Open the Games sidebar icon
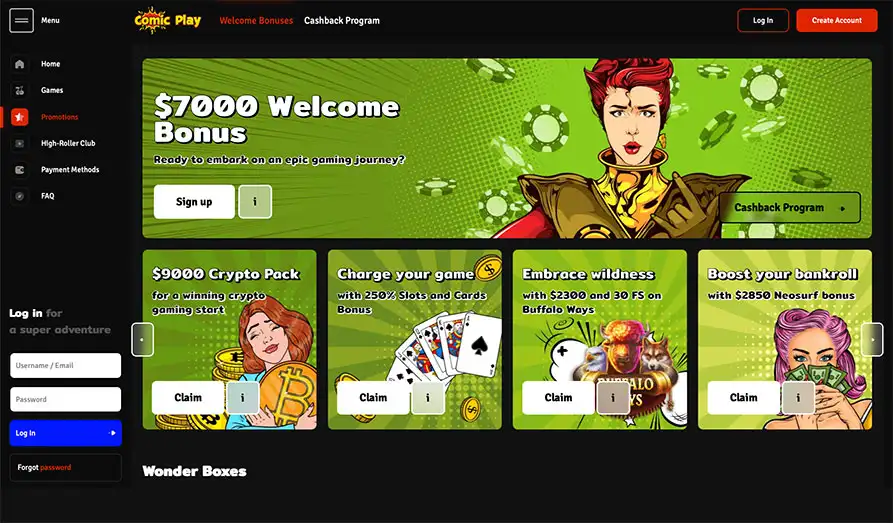Viewport: 893px width, 523px height. pos(19,90)
